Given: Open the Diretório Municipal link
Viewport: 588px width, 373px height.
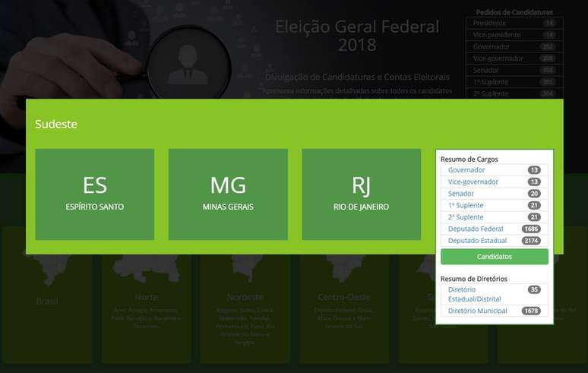Looking at the screenshot, I should pyautogui.click(x=477, y=311).
